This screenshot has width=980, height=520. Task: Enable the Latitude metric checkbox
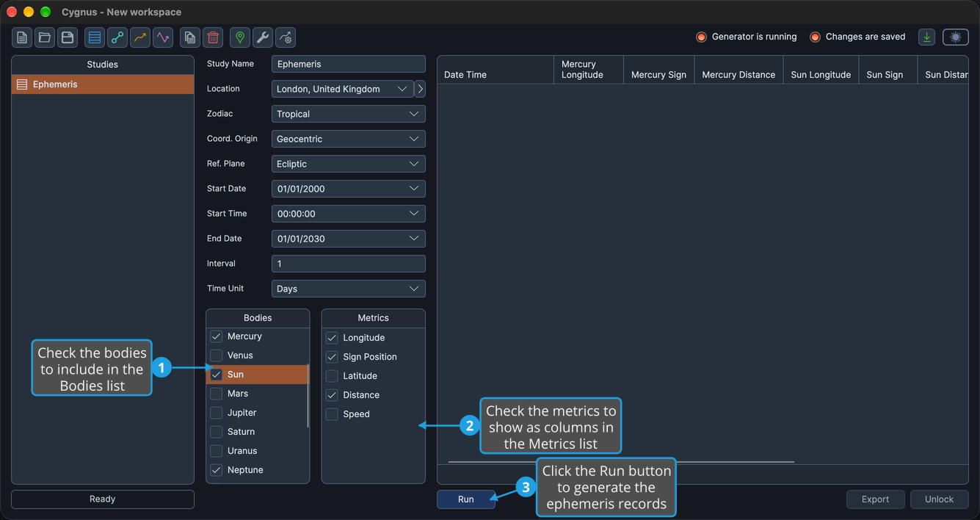(332, 376)
